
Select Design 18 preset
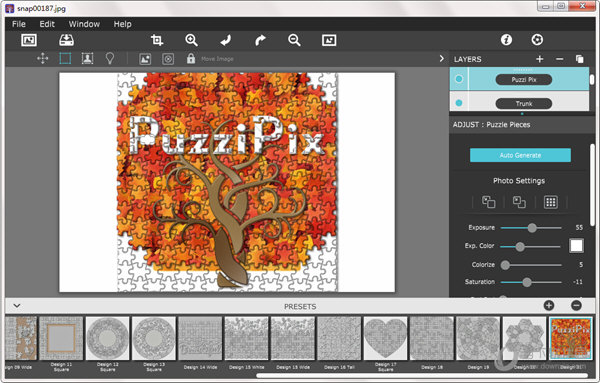point(432,338)
